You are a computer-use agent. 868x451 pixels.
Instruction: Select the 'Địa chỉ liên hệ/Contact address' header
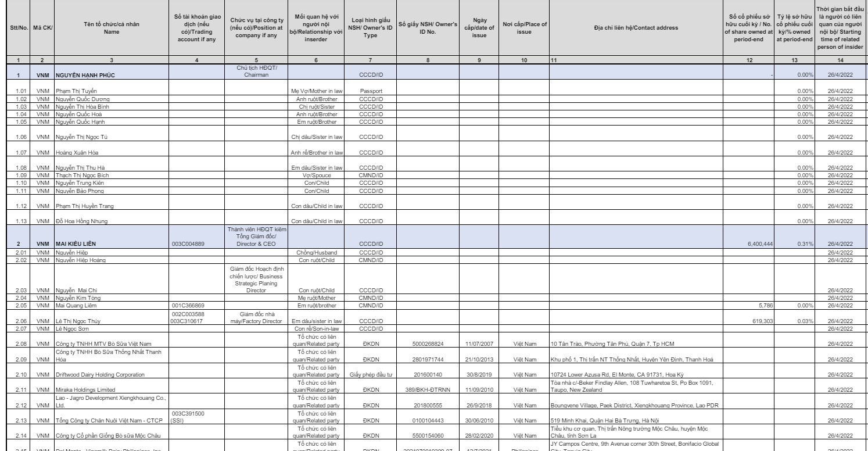click(636, 27)
